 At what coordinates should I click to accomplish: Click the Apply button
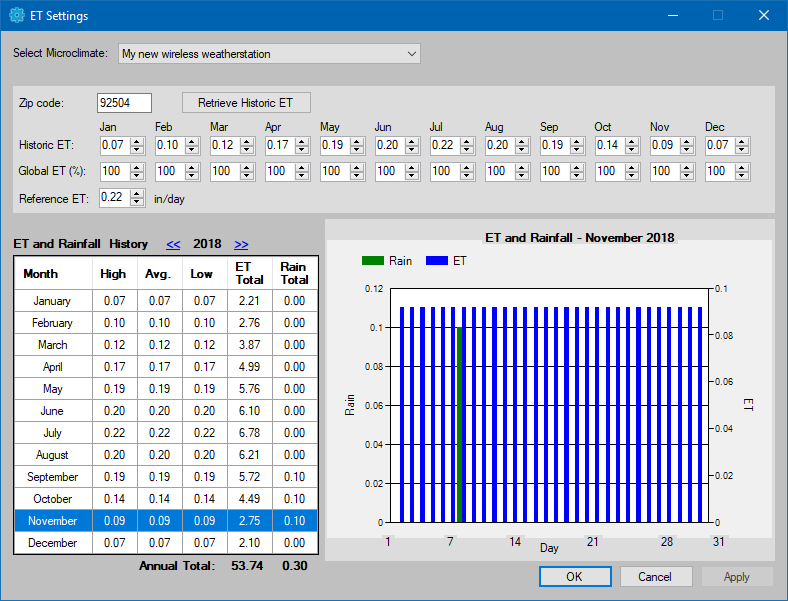737,577
